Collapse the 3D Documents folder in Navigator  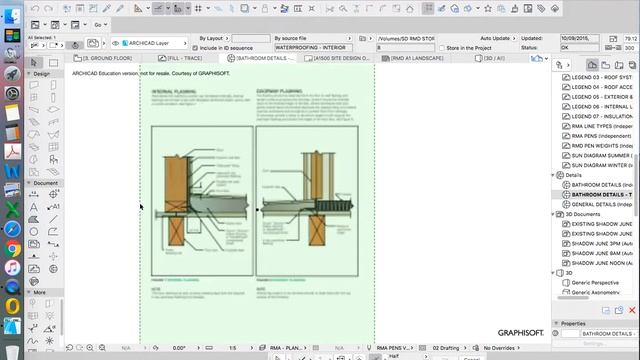554,214
